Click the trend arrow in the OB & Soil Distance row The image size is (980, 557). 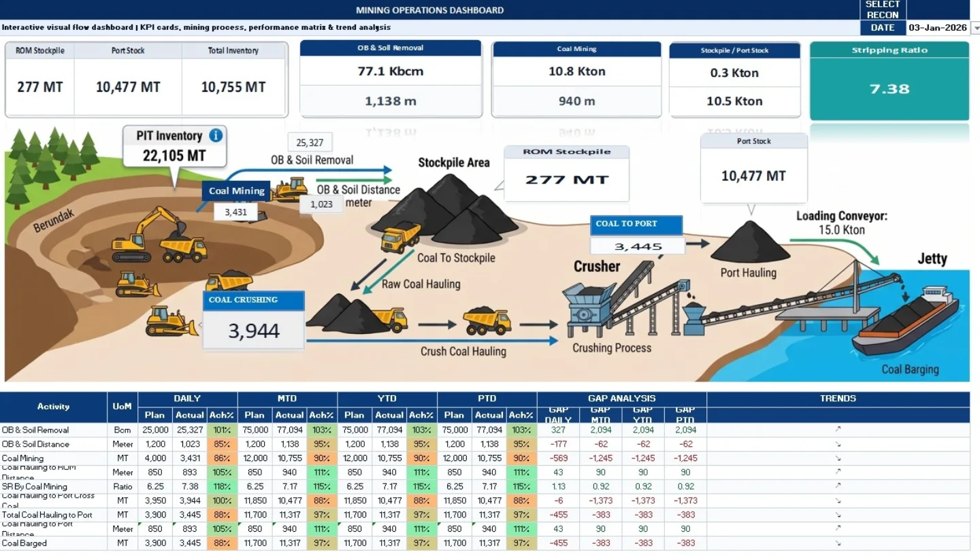click(838, 444)
